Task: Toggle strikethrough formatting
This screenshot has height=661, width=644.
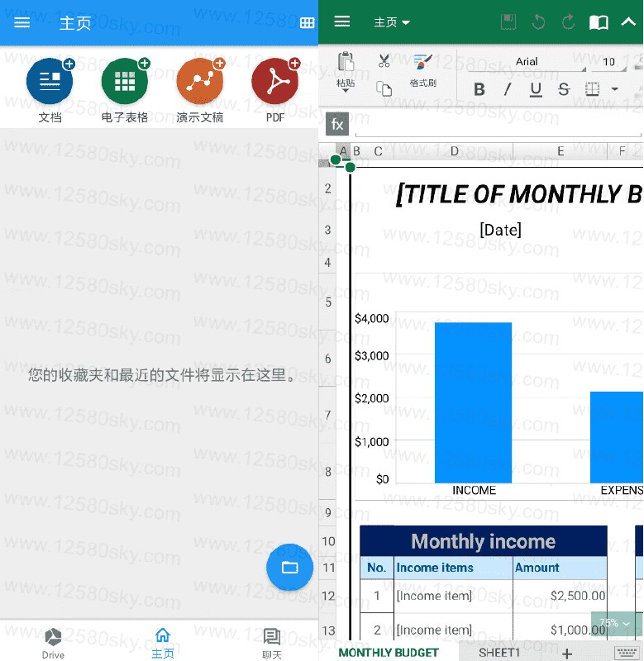Action: pyautogui.click(x=564, y=89)
